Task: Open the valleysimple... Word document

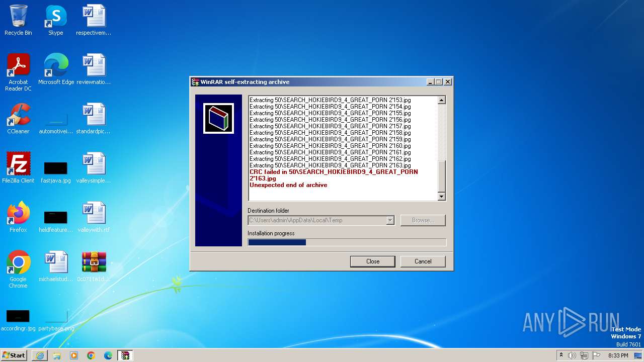Action: pyautogui.click(x=94, y=168)
